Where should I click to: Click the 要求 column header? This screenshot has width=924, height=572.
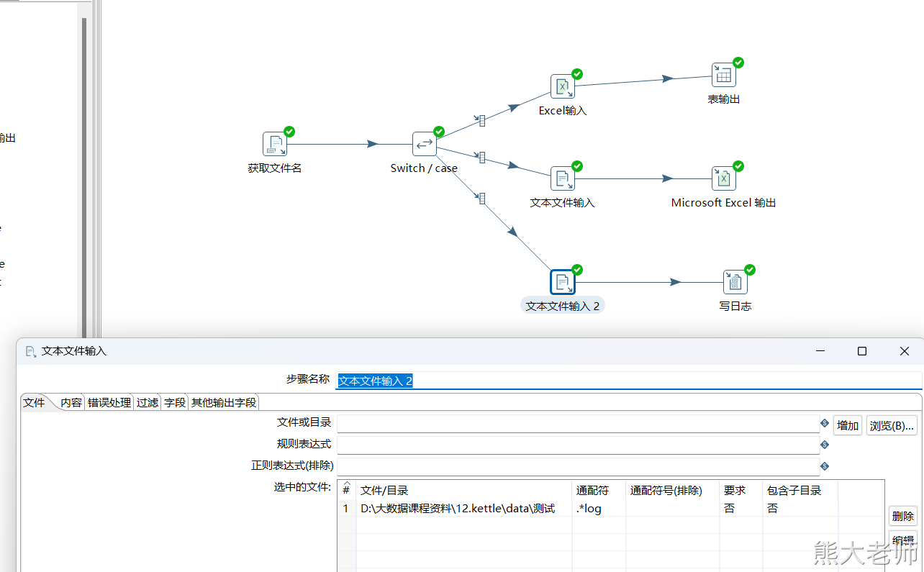click(x=741, y=490)
